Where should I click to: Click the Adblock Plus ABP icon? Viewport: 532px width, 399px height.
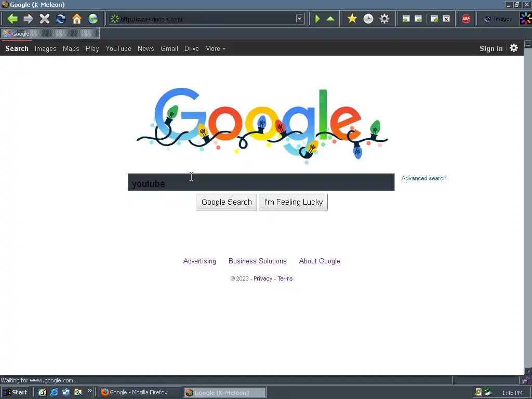click(466, 19)
